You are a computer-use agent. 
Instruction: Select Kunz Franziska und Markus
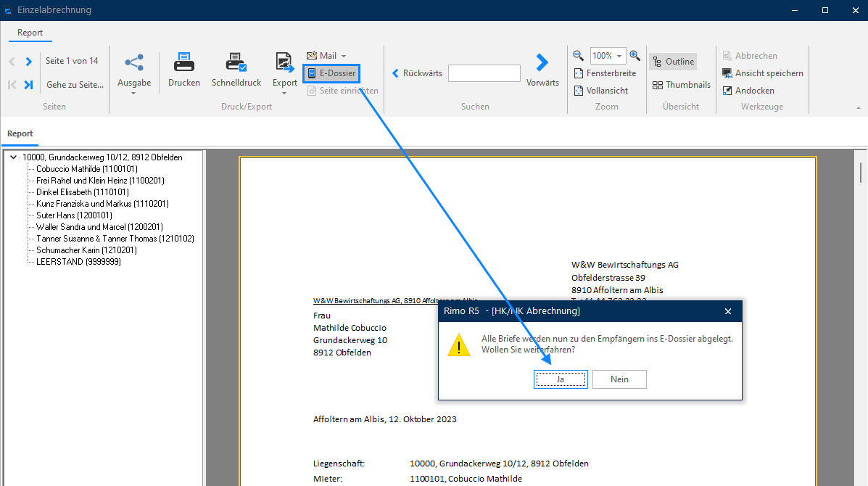click(102, 204)
